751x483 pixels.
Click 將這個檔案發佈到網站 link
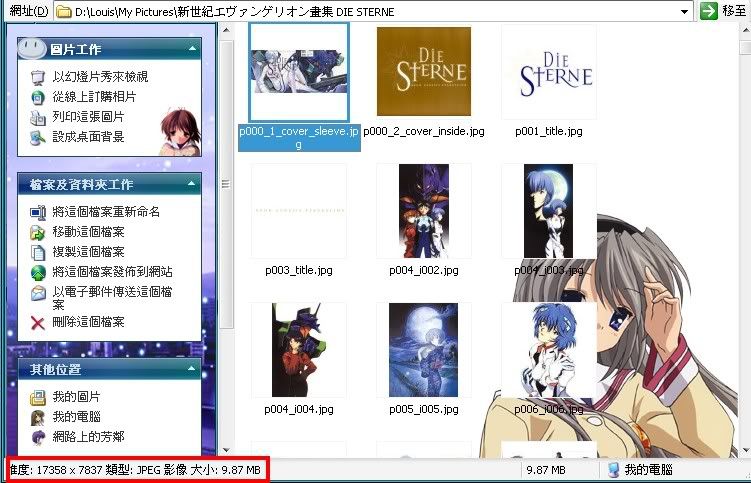[112, 272]
